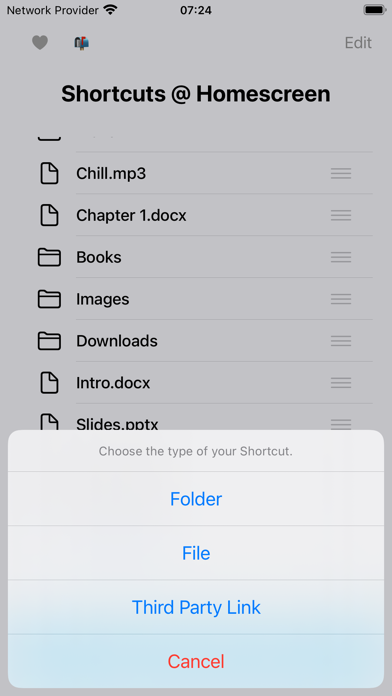
Task: Cancel the shortcut type sheet
Action: pos(196,661)
